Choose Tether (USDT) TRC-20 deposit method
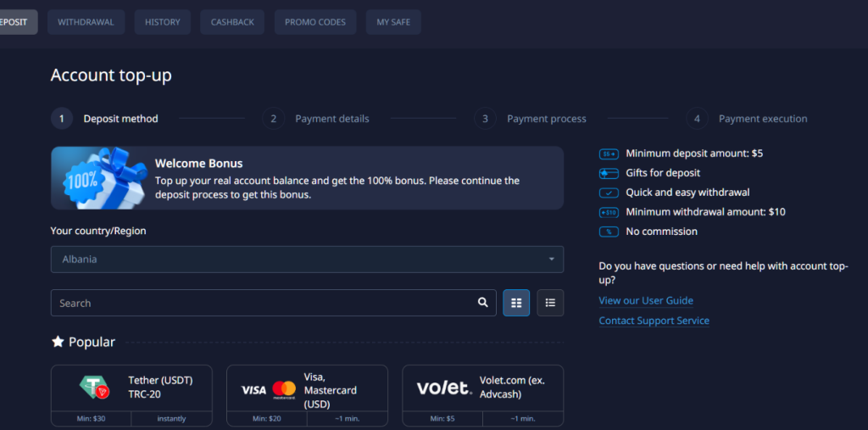This screenshot has width=868, height=430. (131, 395)
